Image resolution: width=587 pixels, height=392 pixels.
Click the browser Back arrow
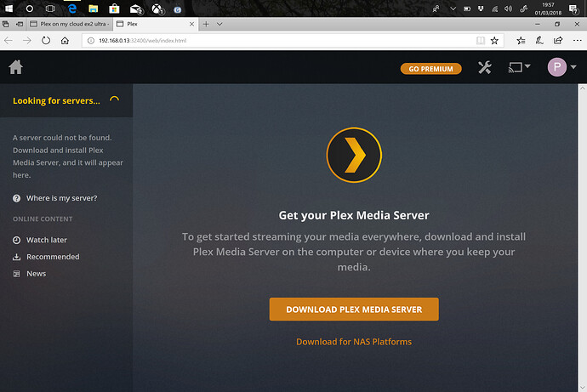tap(9, 41)
